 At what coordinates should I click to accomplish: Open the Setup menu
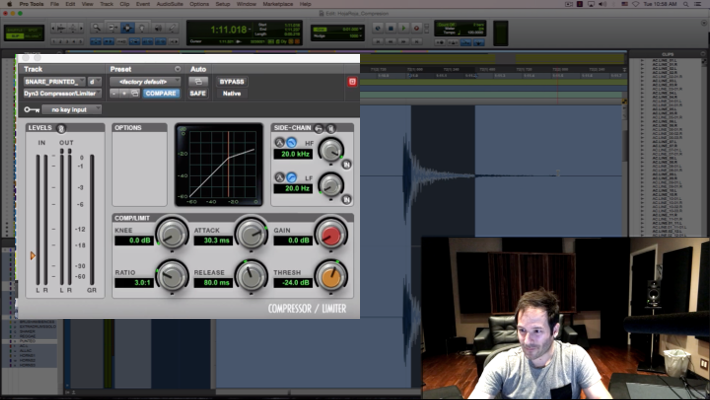(x=222, y=4)
